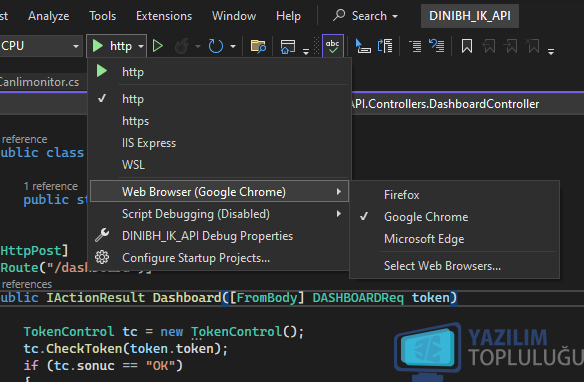This screenshot has width=584, height=382.
Task: Click the Start Without Debugging outline play icon
Action: click(x=158, y=46)
